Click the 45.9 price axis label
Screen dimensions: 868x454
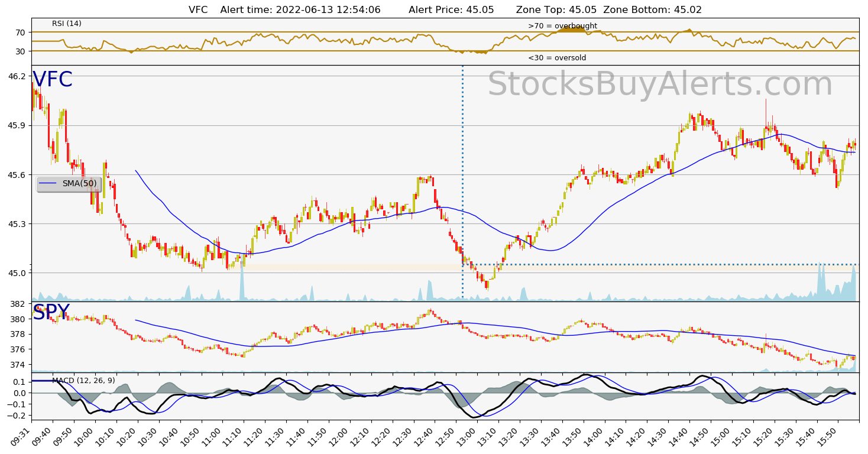click(18, 125)
